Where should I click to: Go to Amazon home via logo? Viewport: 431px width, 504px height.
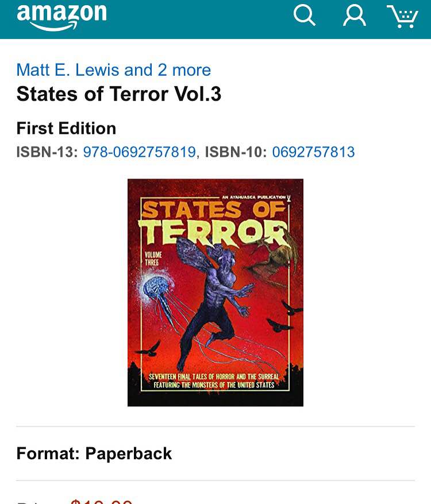click(x=61, y=16)
